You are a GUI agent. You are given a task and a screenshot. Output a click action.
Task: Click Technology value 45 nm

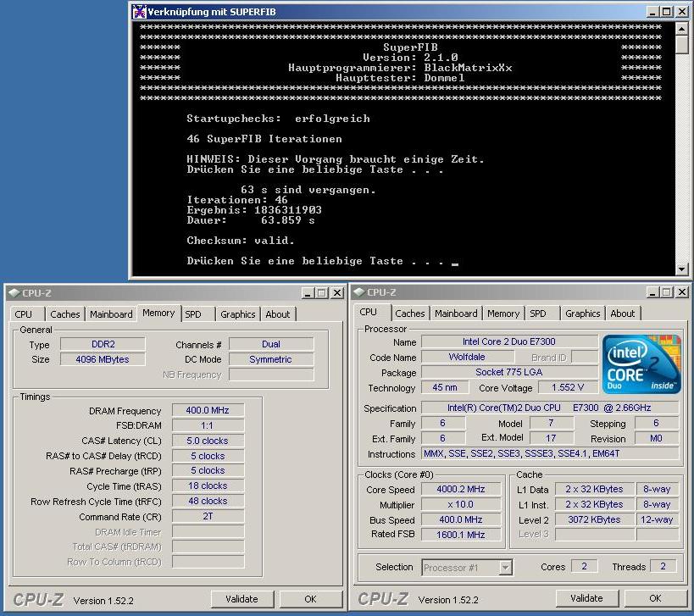445,388
